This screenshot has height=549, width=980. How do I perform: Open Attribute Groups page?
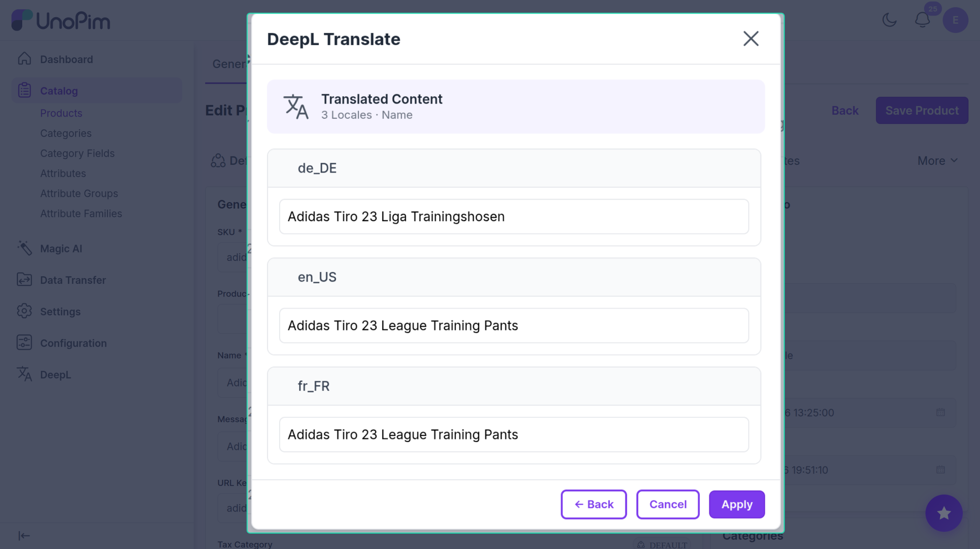79,194
